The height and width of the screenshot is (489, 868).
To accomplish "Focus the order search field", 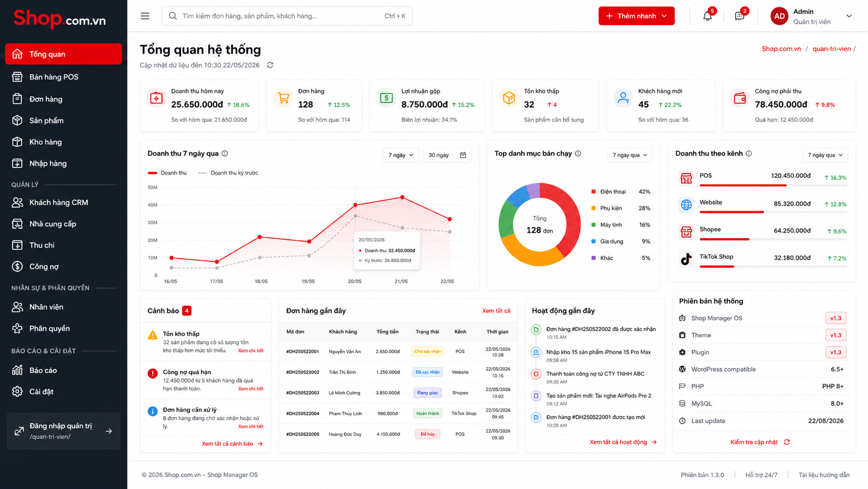I will click(287, 16).
